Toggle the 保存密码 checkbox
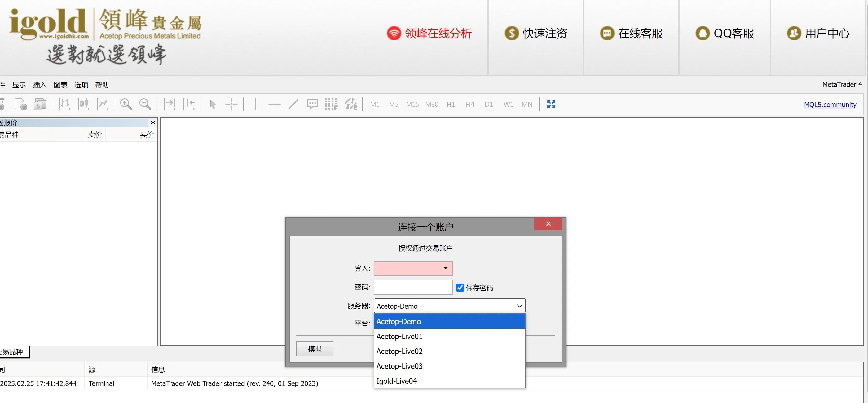 [x=460, y=287]
